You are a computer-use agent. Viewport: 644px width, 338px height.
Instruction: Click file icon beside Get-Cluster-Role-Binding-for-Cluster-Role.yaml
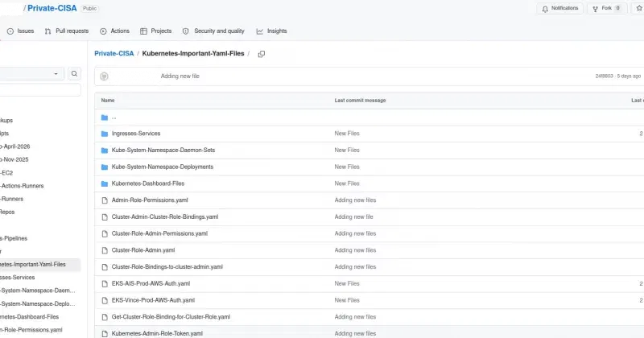click(x=105, y=317)
